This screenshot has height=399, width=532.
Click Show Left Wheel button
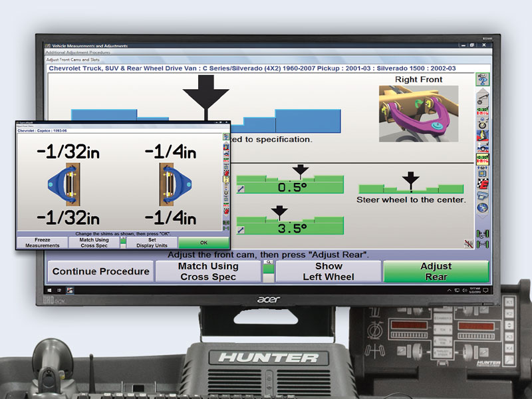coord(329,271)
